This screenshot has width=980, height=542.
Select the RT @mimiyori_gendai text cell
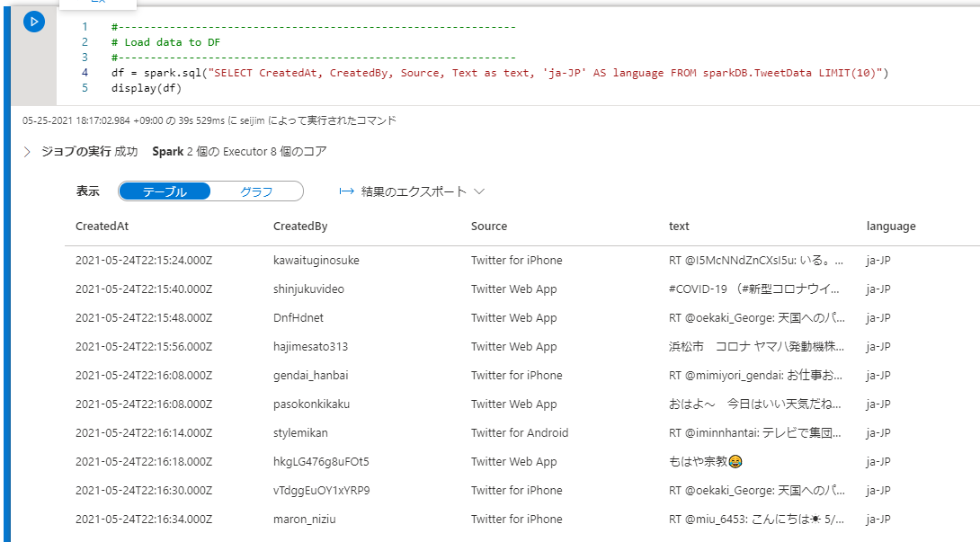pyautogui.click(x=755, y=375)
